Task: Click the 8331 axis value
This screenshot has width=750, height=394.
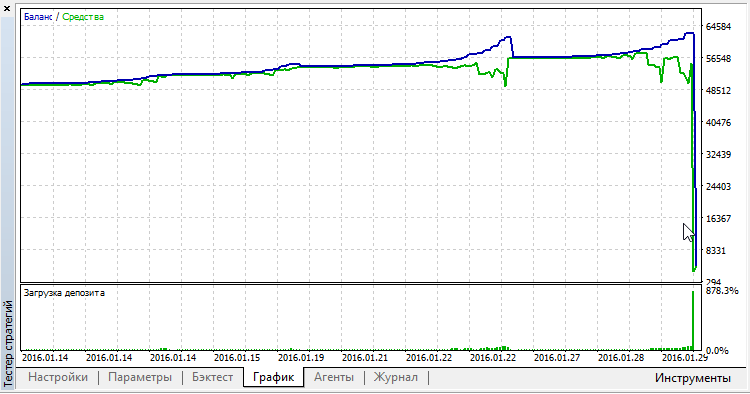Action: coord(716,251)
